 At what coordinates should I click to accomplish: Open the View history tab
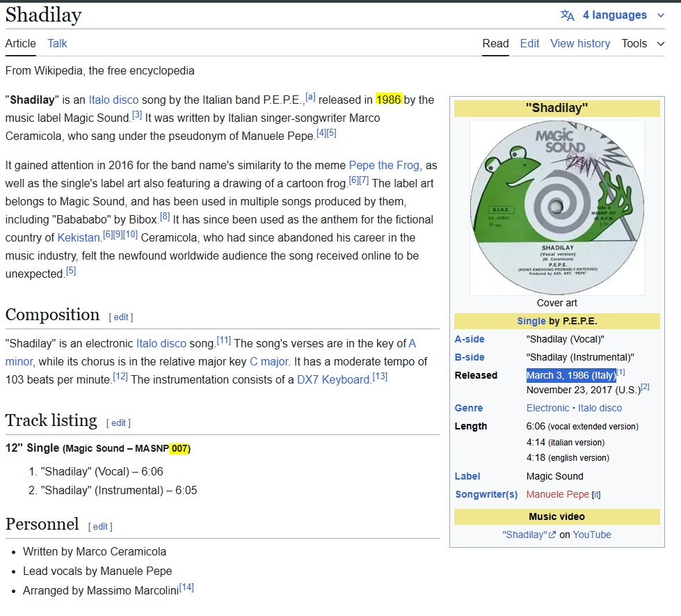coord(580,43)
